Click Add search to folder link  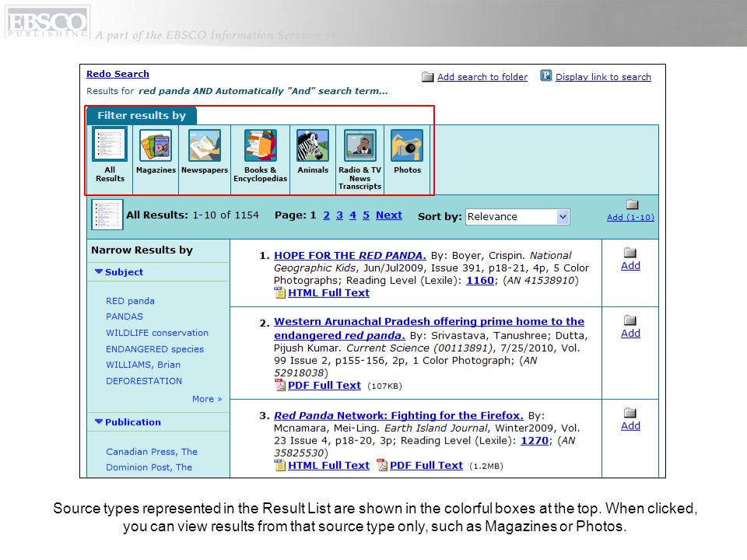pos(482,77)
